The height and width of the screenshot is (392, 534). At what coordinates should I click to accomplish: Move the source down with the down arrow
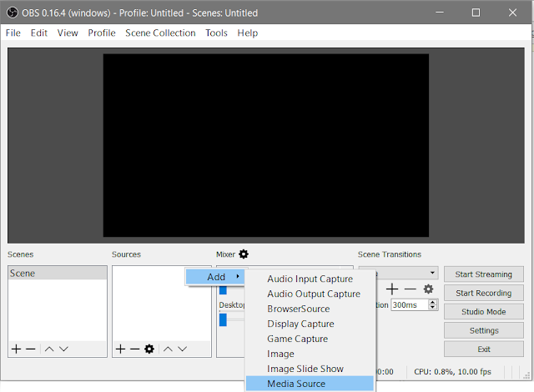tap(182, 349)
